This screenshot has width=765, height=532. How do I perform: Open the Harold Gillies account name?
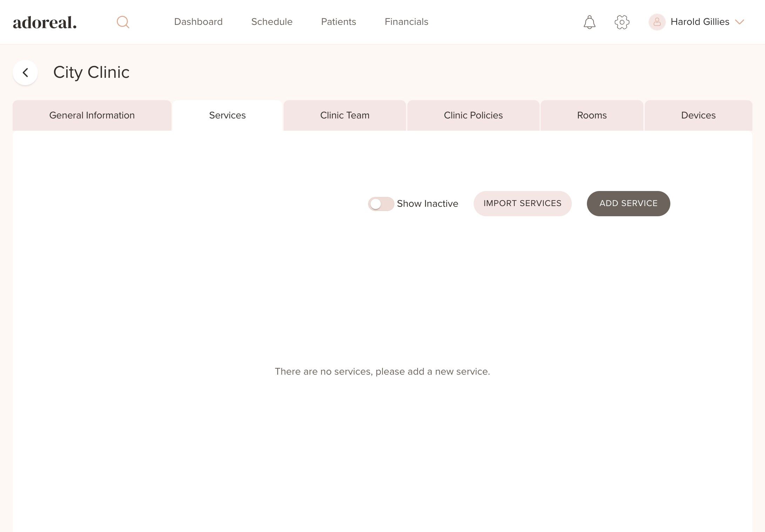point(699,22)
